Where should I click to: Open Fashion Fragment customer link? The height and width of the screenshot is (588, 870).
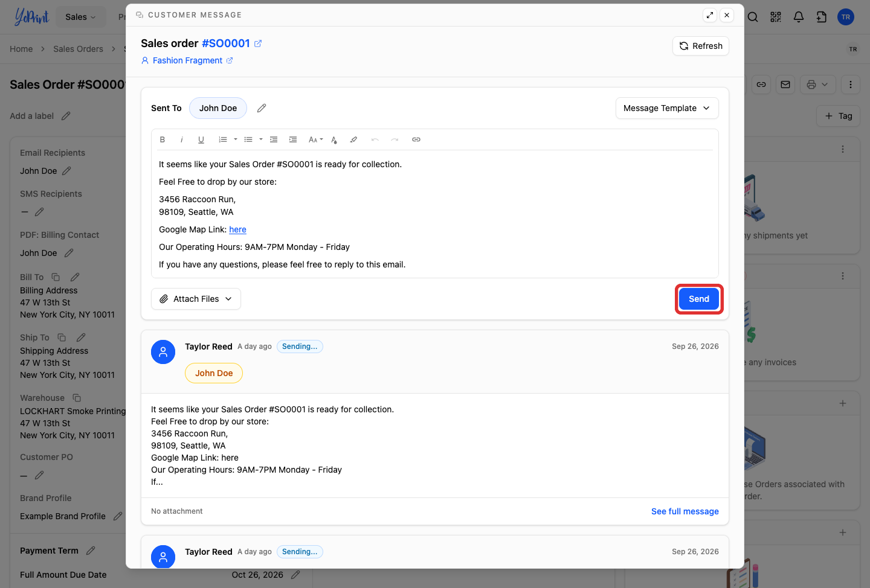tap(187, 60)
